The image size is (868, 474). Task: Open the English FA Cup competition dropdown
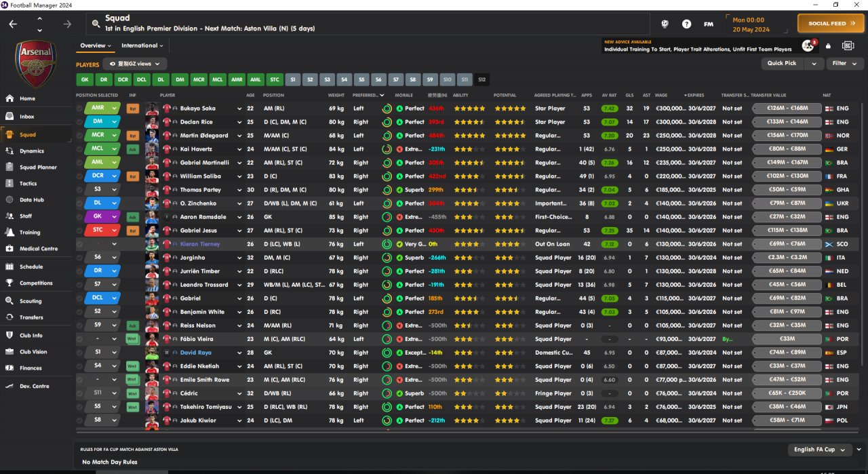(x=819, y=450)
